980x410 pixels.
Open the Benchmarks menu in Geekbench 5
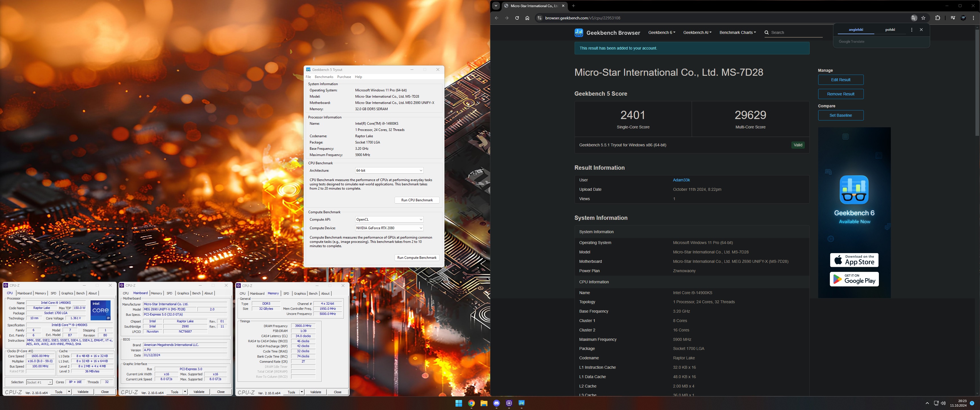click(324, 77)
